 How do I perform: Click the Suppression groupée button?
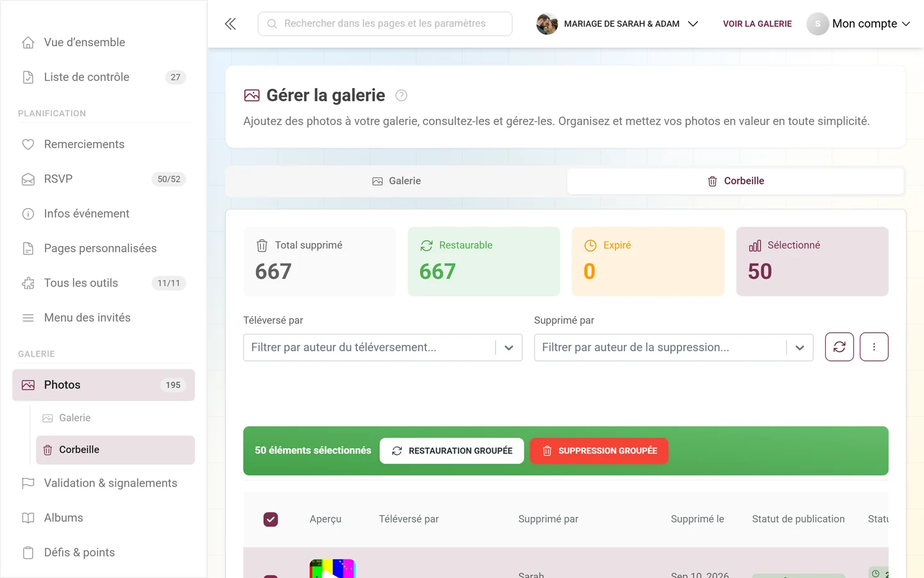(599, 451)
